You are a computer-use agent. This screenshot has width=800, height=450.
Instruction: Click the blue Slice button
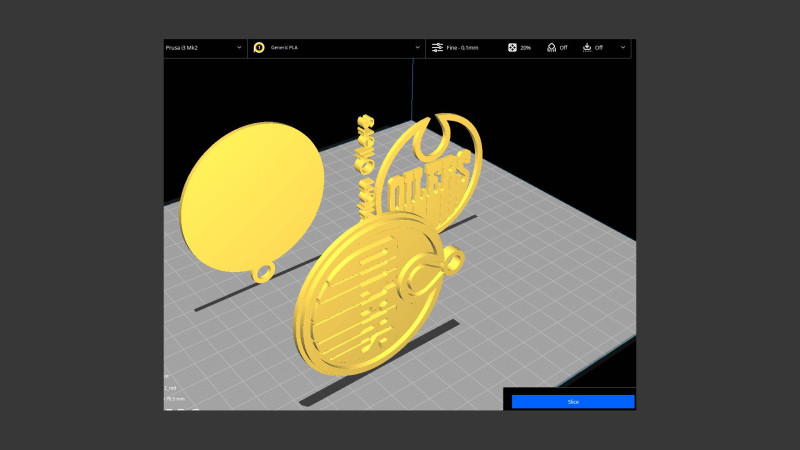coord(572,401)
